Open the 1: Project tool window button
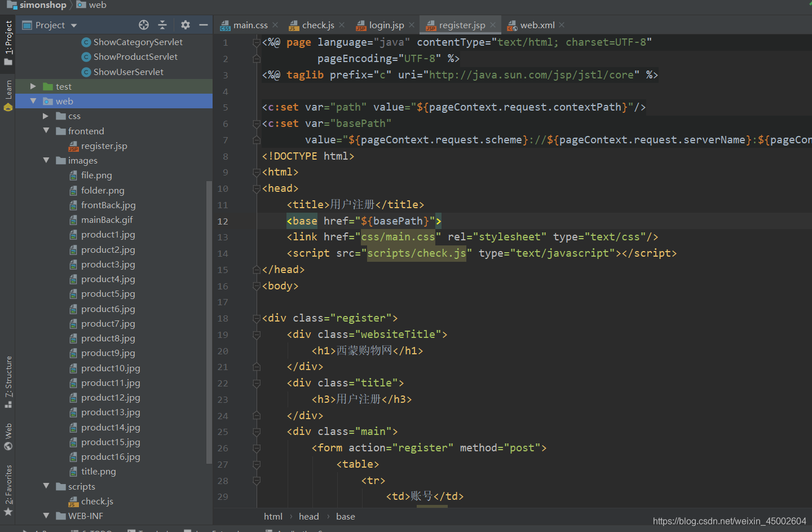Image resolution: width=812 pixels, height=532 pixels. 8,42
